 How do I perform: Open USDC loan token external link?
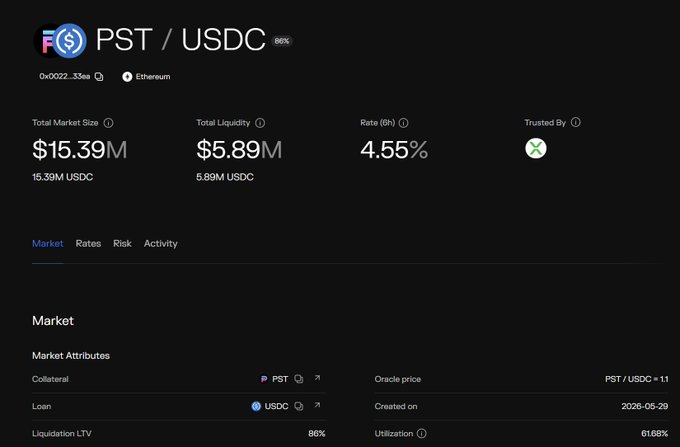tap(317, 405)
